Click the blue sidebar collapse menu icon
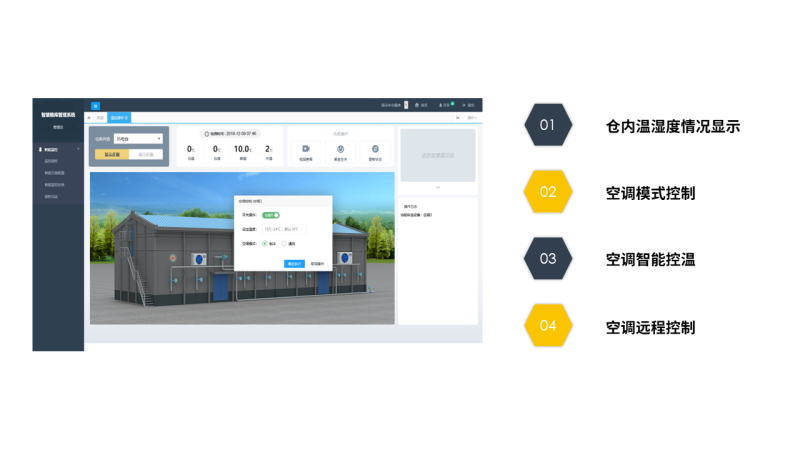Viewport: 800px width, 450px height. point(96,105)
